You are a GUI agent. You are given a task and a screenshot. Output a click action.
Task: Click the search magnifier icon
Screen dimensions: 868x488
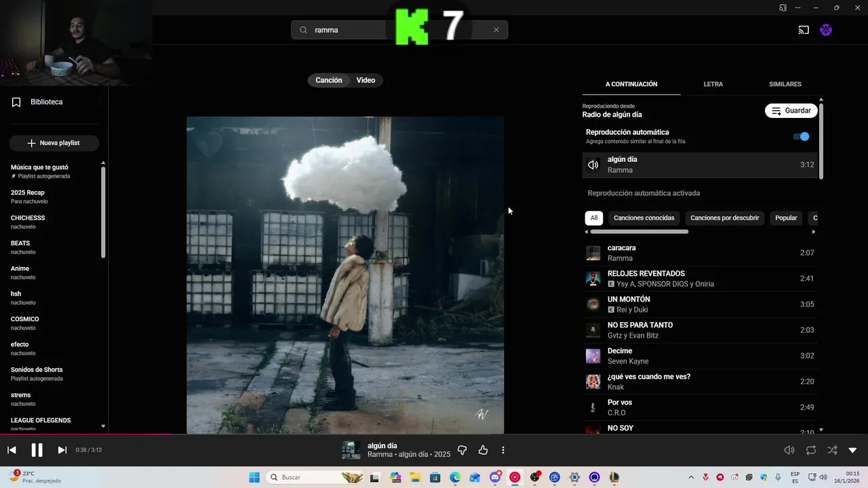tap(303, 30)
